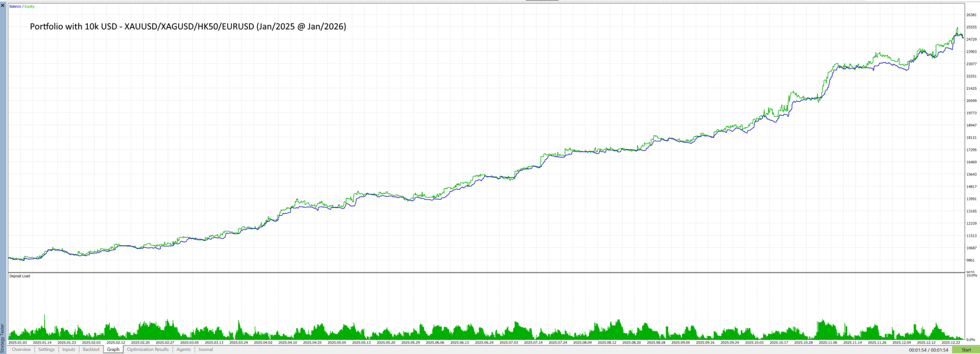980x354 pixels.
Task: Click the 13165 axis value
Action: tap(971, 211)
